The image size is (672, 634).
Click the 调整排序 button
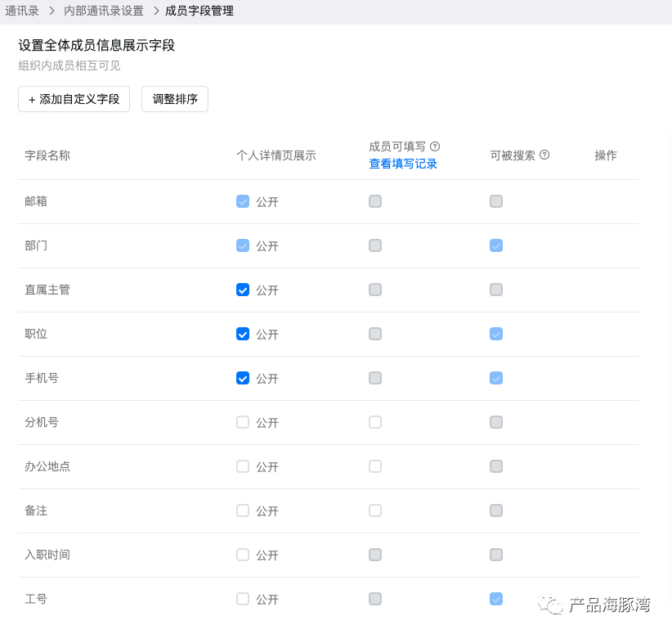[175, 99]
